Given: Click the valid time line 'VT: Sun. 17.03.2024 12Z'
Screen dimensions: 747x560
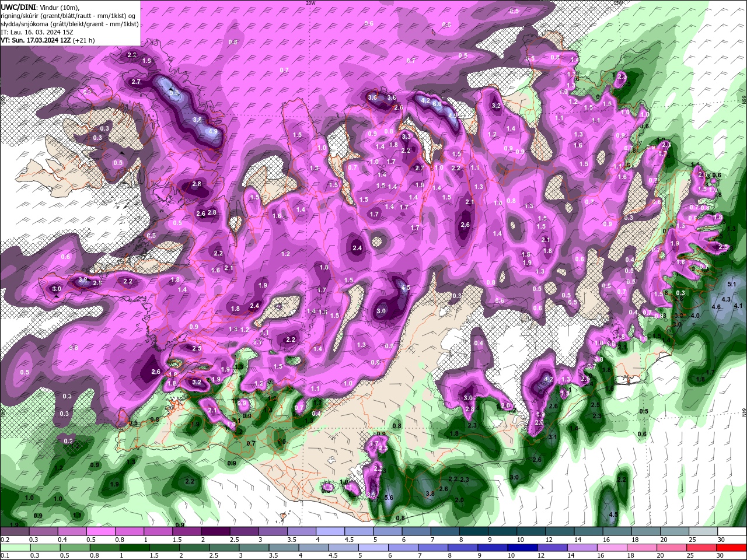Looking at the screenshot, I should tap(36, 40).
